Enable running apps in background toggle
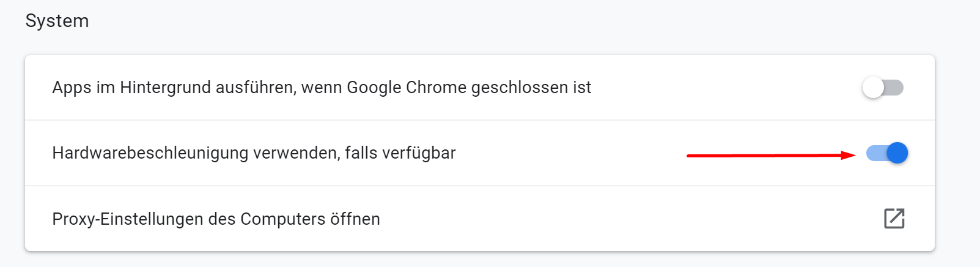 click(883, 88)
